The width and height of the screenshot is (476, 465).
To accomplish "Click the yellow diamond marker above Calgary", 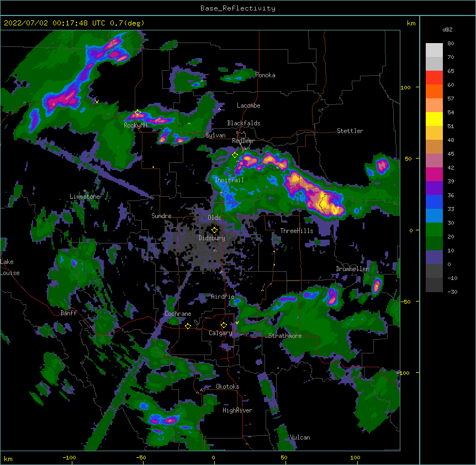I will (224, 325).
